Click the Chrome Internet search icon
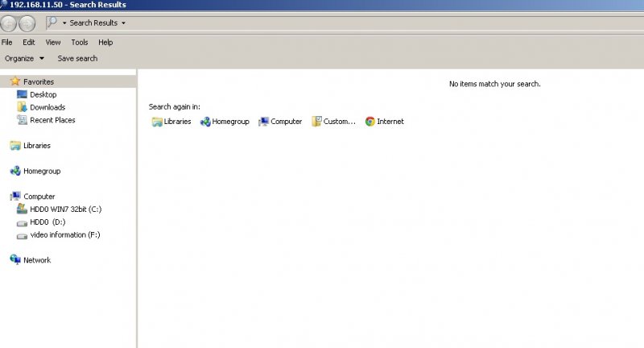This screenshot has height=348, width=644. [370, 121]
